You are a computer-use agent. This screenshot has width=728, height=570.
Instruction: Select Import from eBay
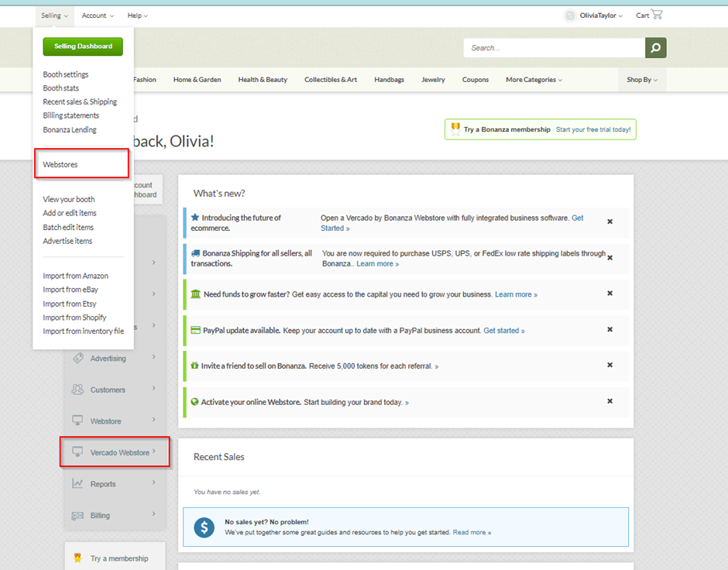(70, 290)
